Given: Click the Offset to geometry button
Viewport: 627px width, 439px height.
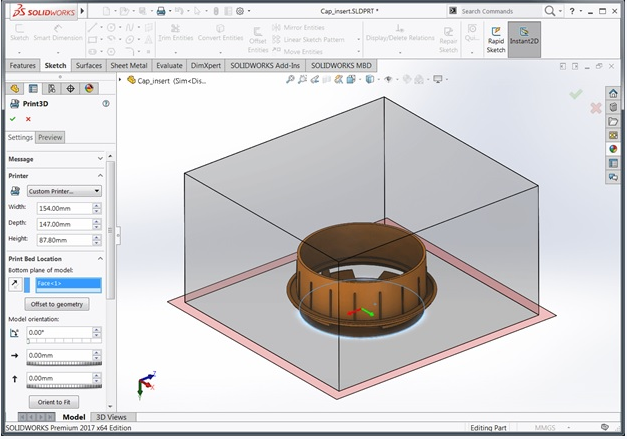Looking at the screenshot, I should (x=58, y=304).
